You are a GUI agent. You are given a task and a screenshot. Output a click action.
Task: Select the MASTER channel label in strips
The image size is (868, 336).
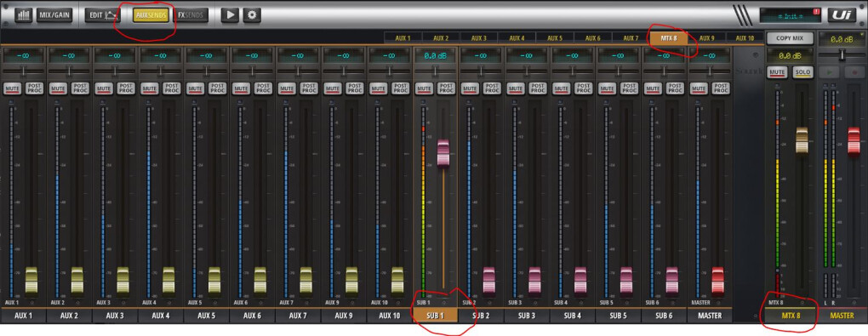pos(710,316)
